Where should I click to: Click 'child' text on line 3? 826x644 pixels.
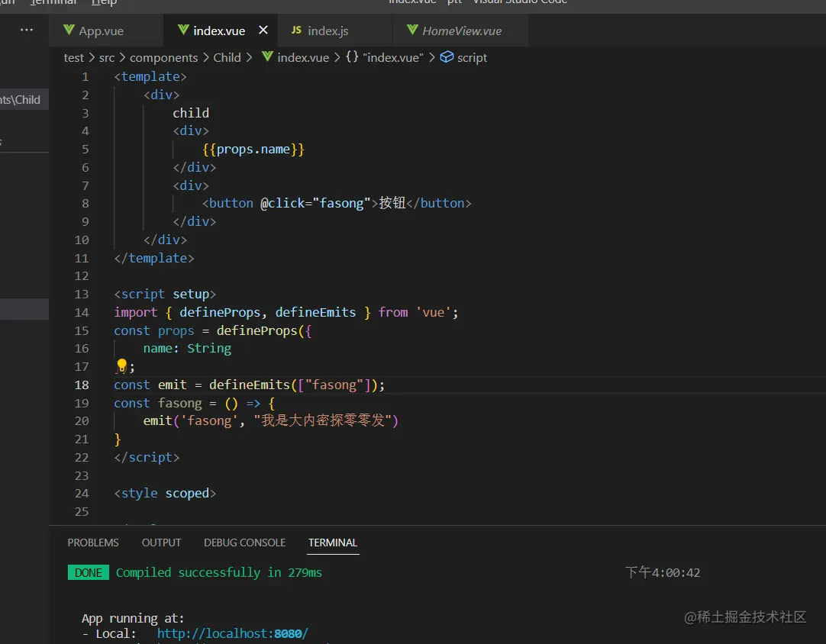click(191, 113)
